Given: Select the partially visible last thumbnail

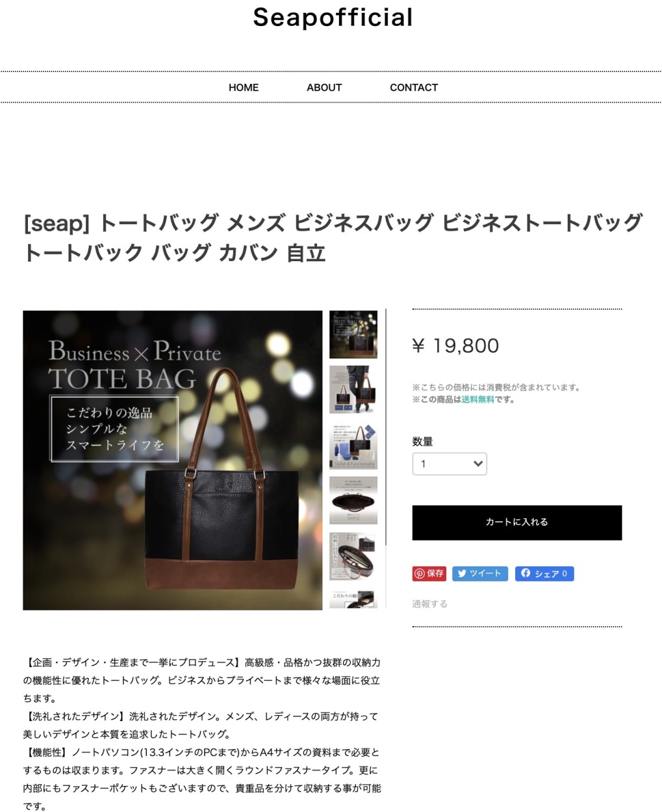Looking at the screenshot, I should click(x=353, y=599).
